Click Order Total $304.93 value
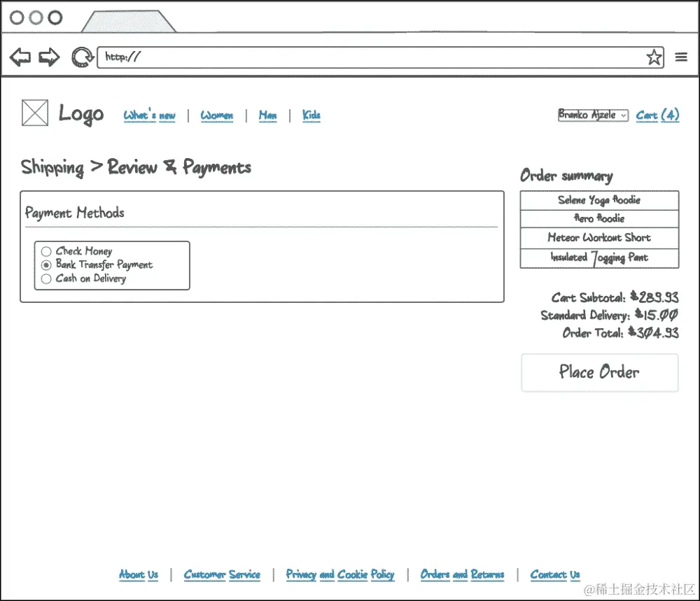 [653, 333]
